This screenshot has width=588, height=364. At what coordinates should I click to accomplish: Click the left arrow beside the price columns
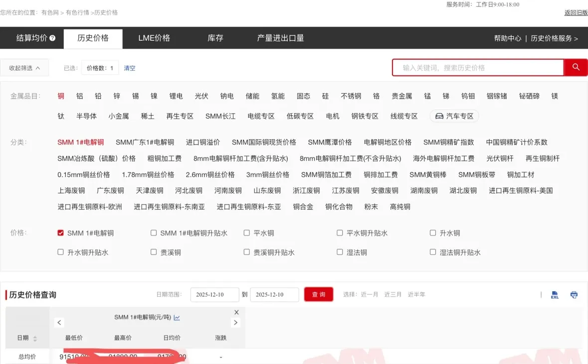pos(59,323)
